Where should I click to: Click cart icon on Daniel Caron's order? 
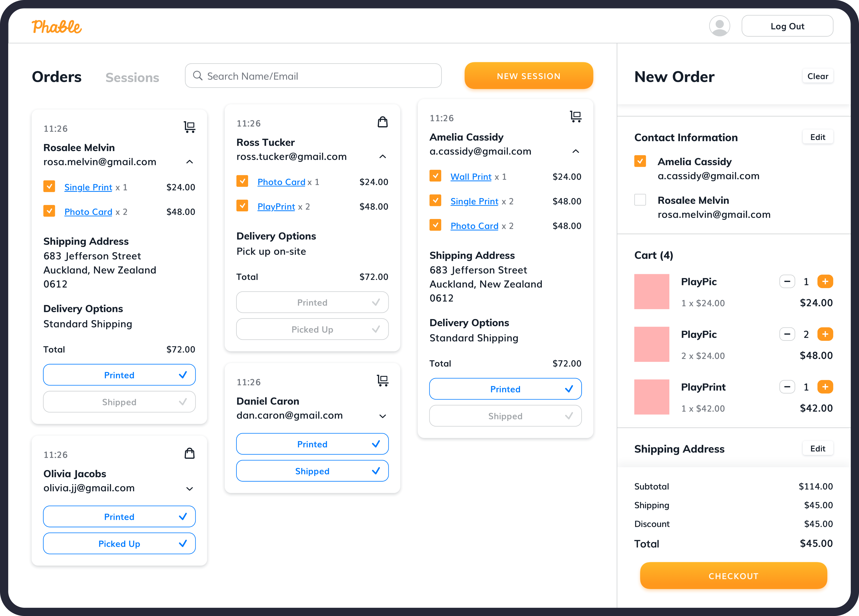(x=383, y=380)
